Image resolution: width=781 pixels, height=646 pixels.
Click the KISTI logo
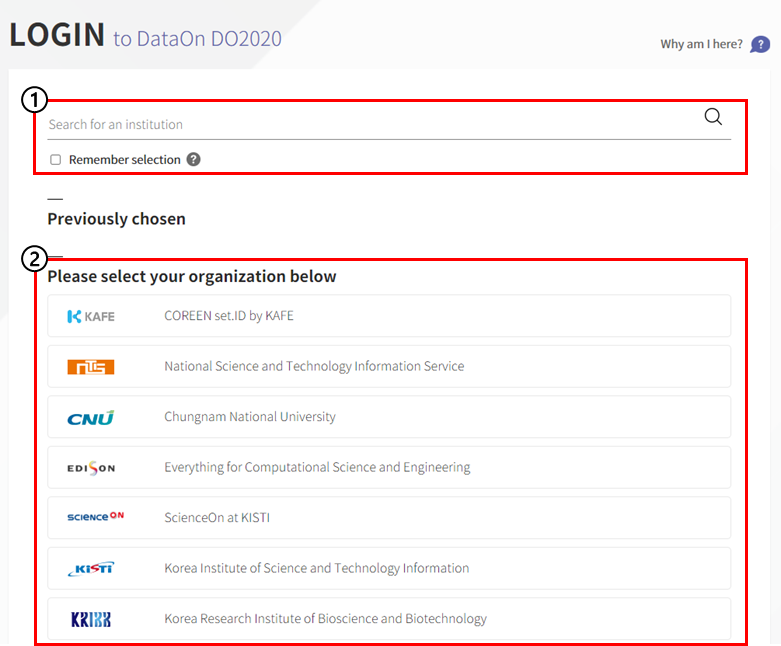click(91, 568)
